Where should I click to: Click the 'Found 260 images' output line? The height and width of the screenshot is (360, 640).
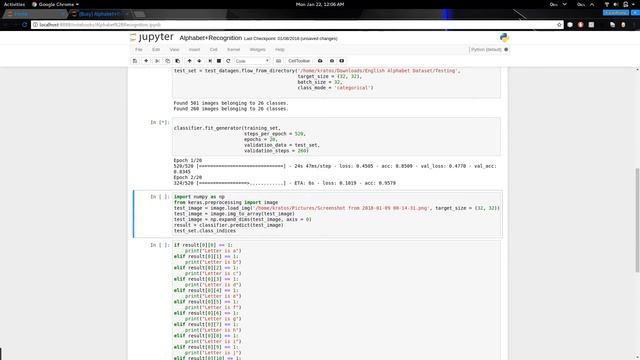[231, 109]
